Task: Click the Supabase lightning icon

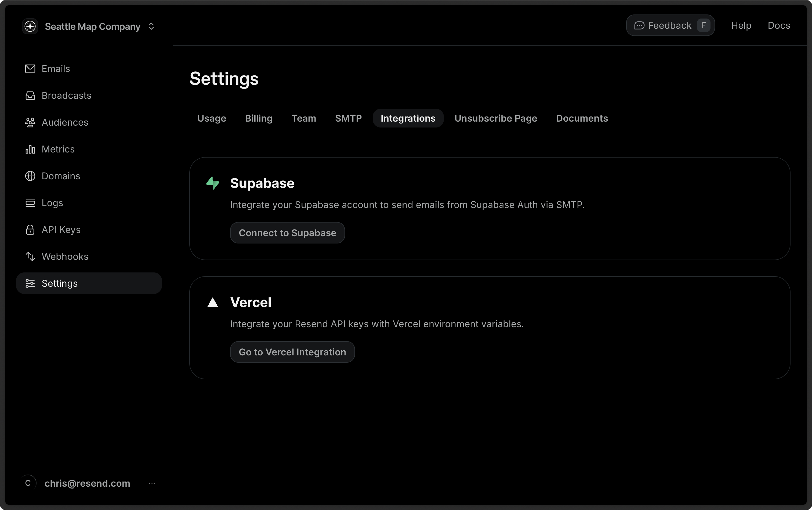Action: tap(212, 183)
